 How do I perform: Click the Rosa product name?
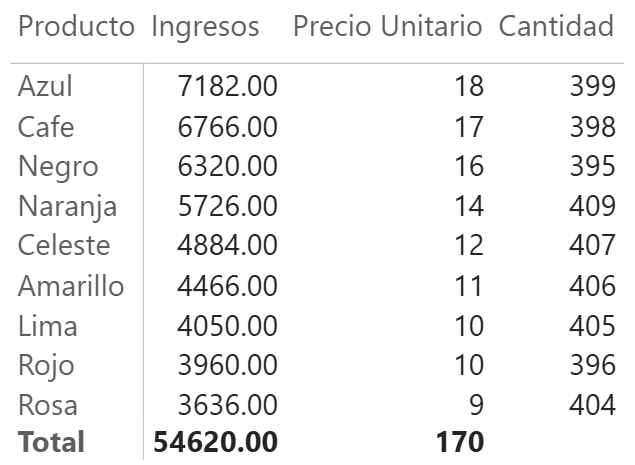tap(47, 406)
